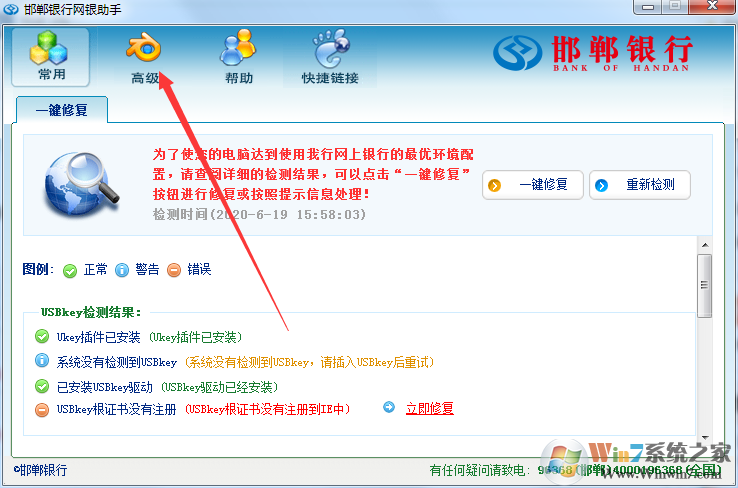This screenshot has width=738, height=488.
Task: Click the green check next to Ukey插件已安装
Action: [x=42, y=336]
